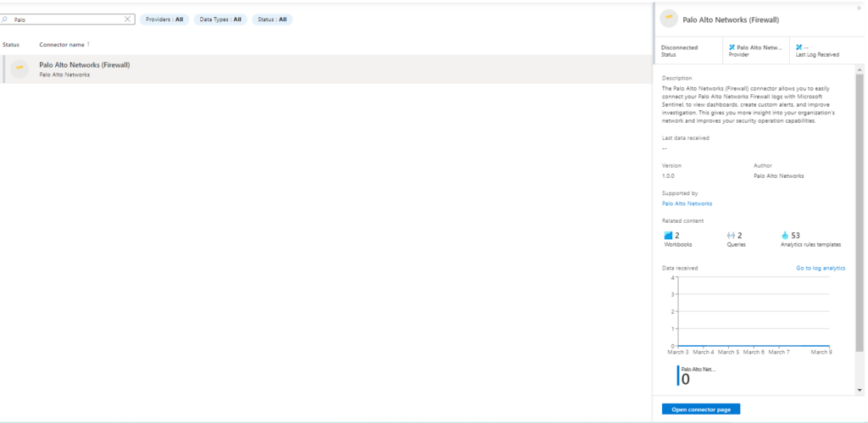Collapse the details panel using the double chevron
Image resolution: width=868 pixels, height=423 pixels.
click(859, 8)
